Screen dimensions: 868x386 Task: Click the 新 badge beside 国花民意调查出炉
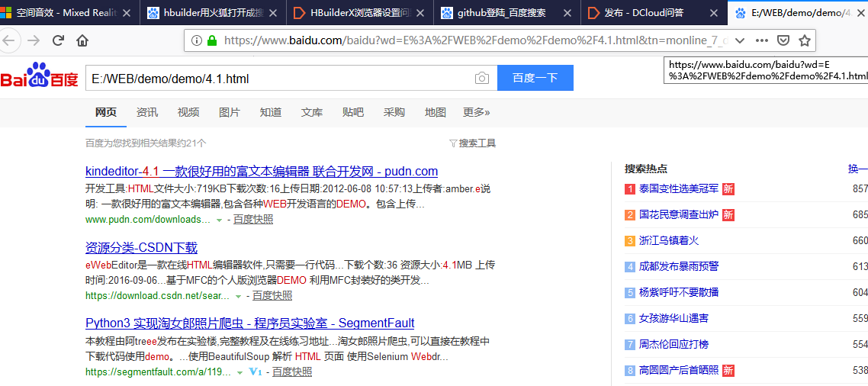(728, 214)
